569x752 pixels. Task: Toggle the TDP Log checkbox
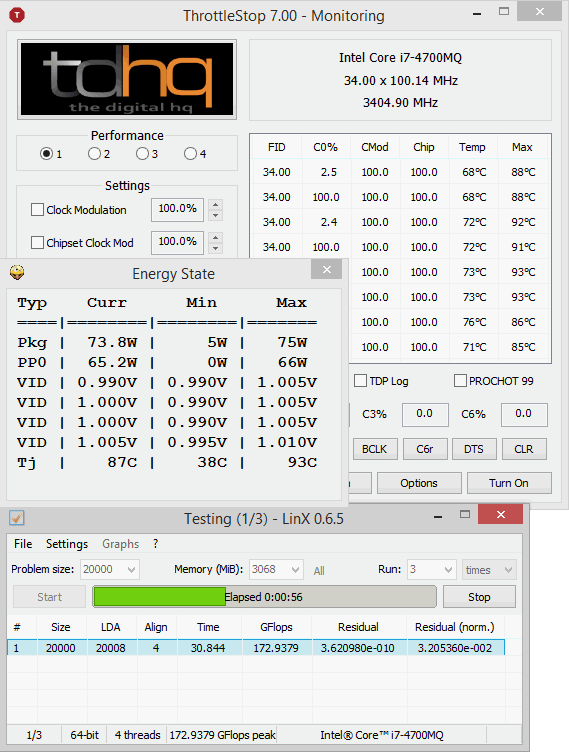(360, 381)
